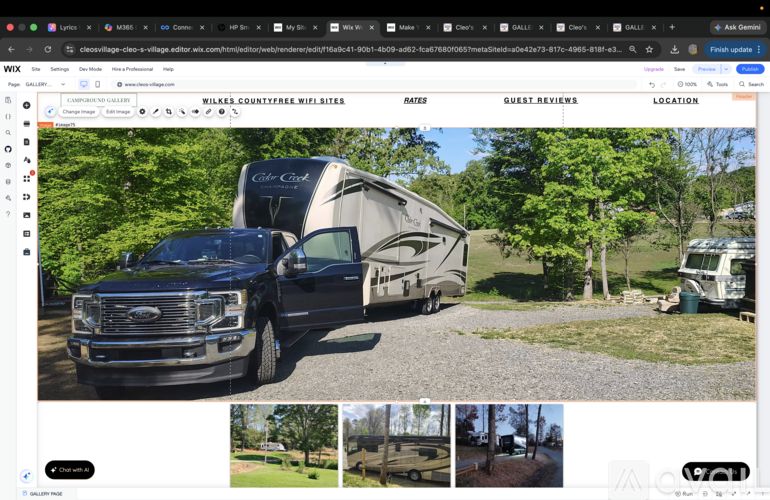770x500 pixels.
Task: Open the CMS table icon in sidebar
Action: [x=27, y=234]
